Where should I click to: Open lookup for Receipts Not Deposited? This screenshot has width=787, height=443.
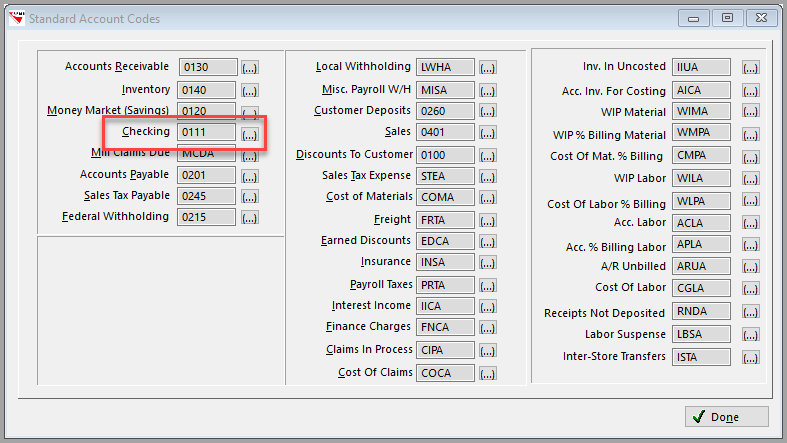pos(750,312)
